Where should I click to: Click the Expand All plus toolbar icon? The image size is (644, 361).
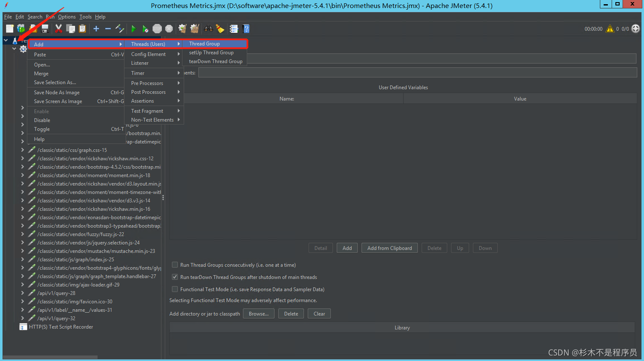(96, 29)
